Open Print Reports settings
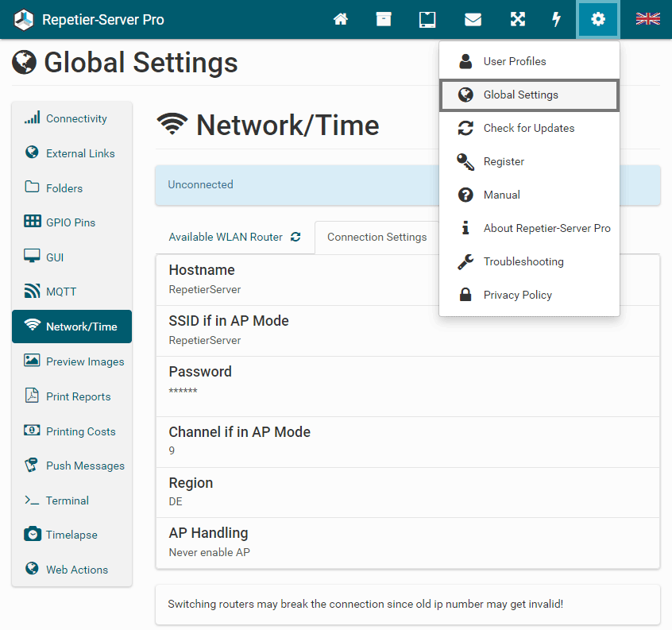 coord(72,396)
